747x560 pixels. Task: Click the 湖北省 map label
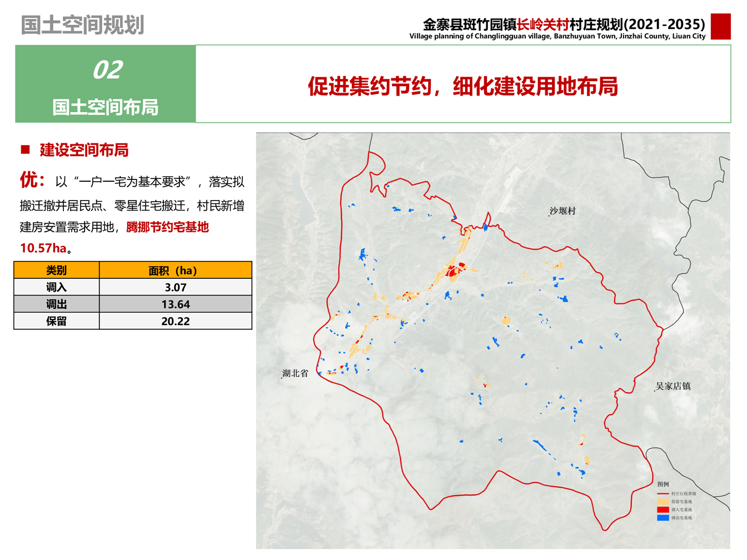click(295, 373)
